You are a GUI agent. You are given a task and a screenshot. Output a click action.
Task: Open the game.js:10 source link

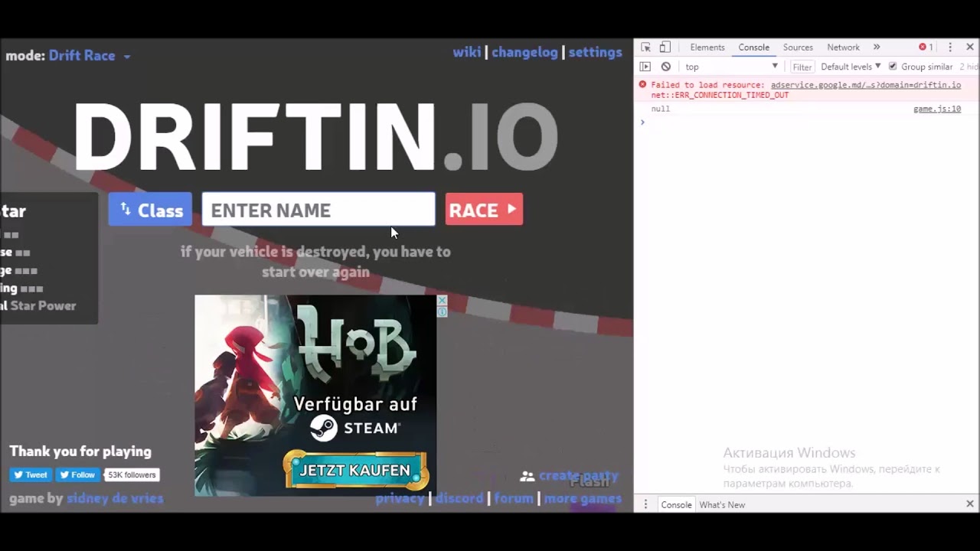[937, 109]
